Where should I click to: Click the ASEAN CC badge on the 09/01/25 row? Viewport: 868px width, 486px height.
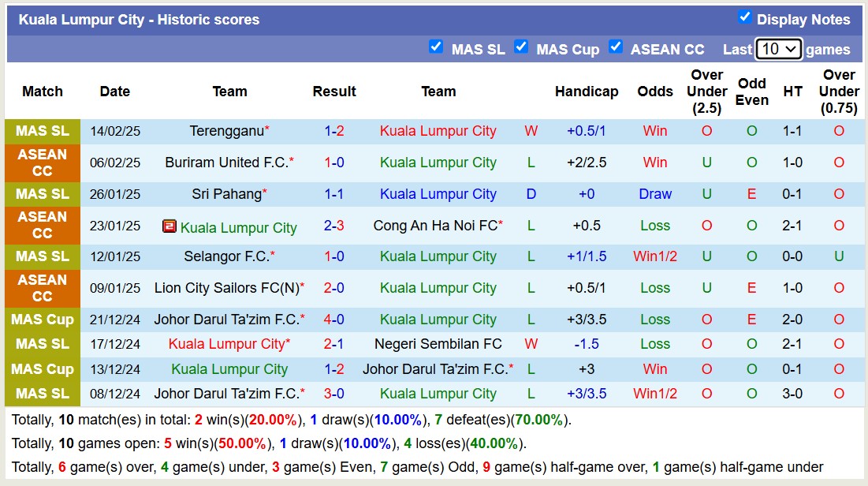[x=42, y=288]
